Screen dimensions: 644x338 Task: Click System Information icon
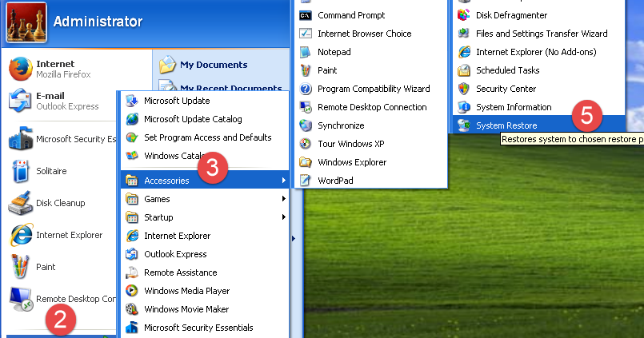[x=464, y=107]
